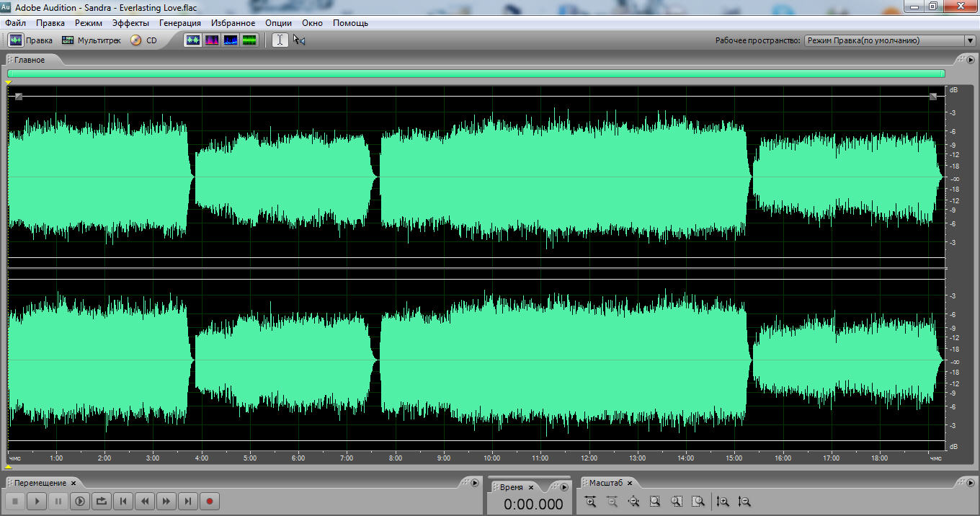Screen dimensions: 980x516
Task: Open the Масштаб panel options menu arrow
Action: click(x=970, y=483)
